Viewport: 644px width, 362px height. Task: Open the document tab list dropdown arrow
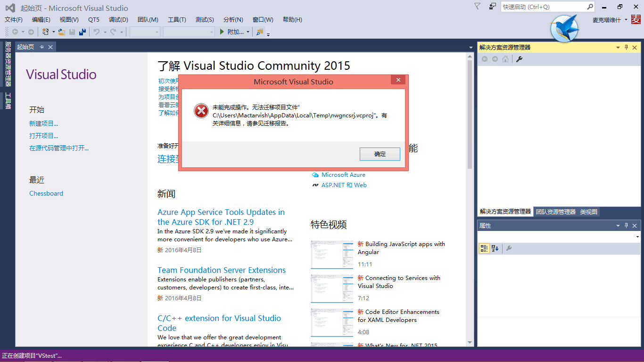coord(471,48)
